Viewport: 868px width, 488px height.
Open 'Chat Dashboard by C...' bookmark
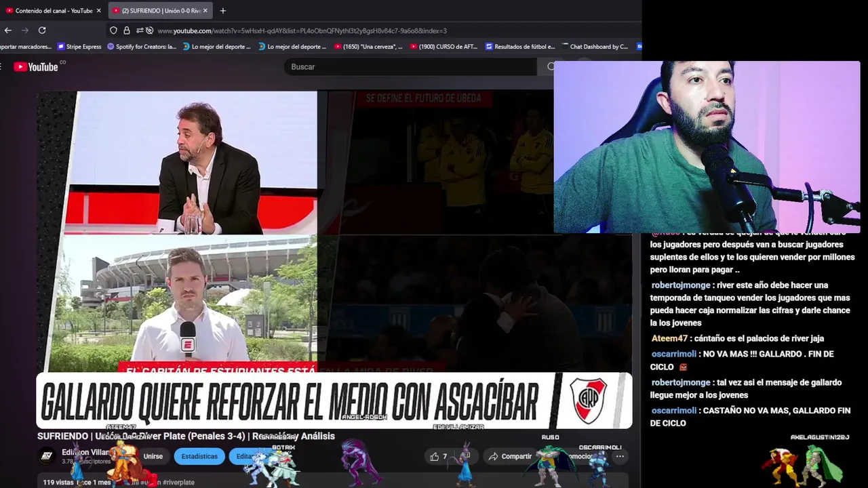point(595,47)
